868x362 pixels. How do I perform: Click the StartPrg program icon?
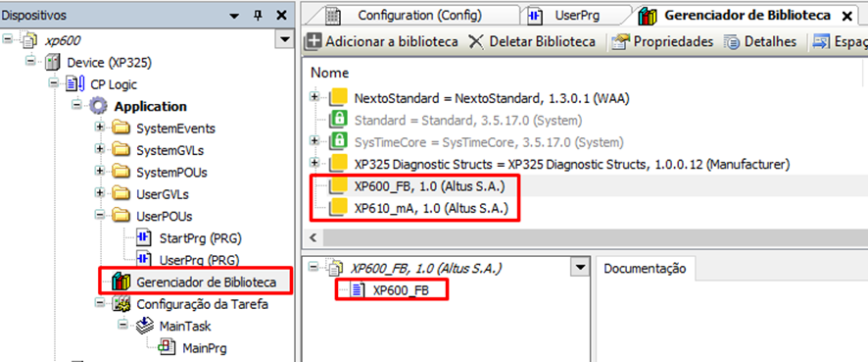coord(143,238)
